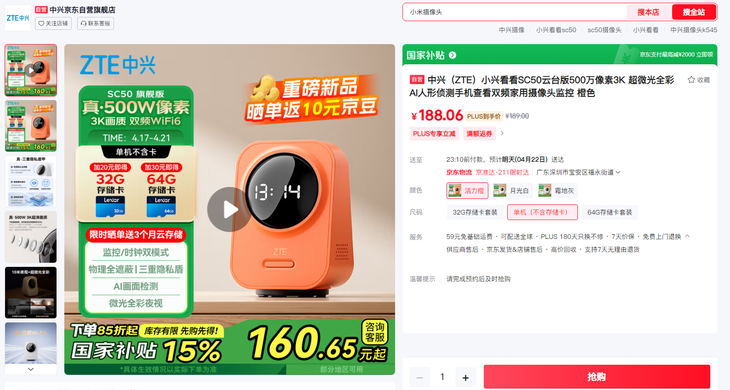Select the 月光白 color option
This screenshot has height=390, width=730.
tap(512, 190)
